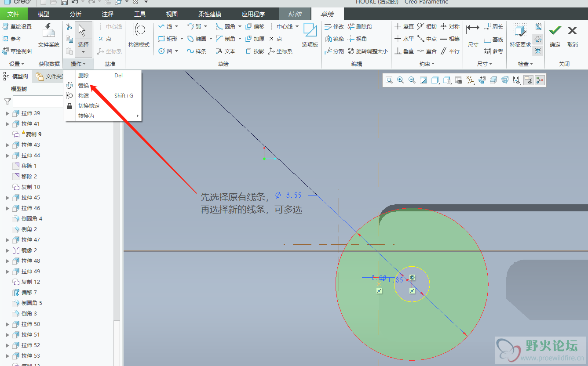
Task: Select the 圆角 fillet tool
Action: 226,26
